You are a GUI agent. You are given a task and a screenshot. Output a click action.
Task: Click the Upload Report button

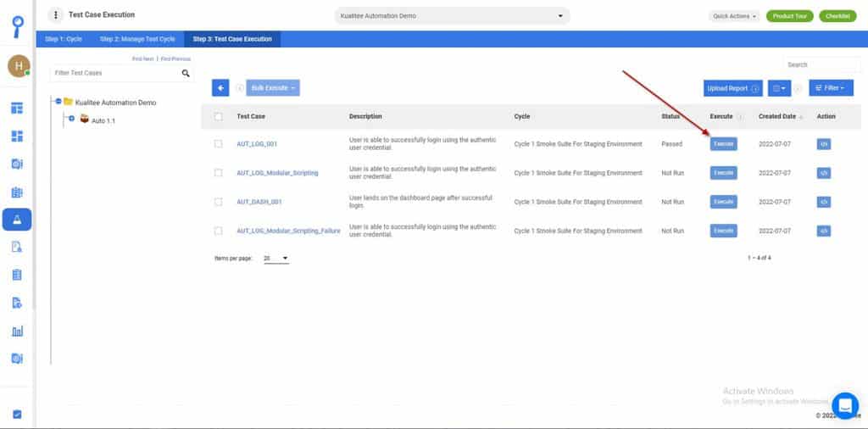click(733, 88)
